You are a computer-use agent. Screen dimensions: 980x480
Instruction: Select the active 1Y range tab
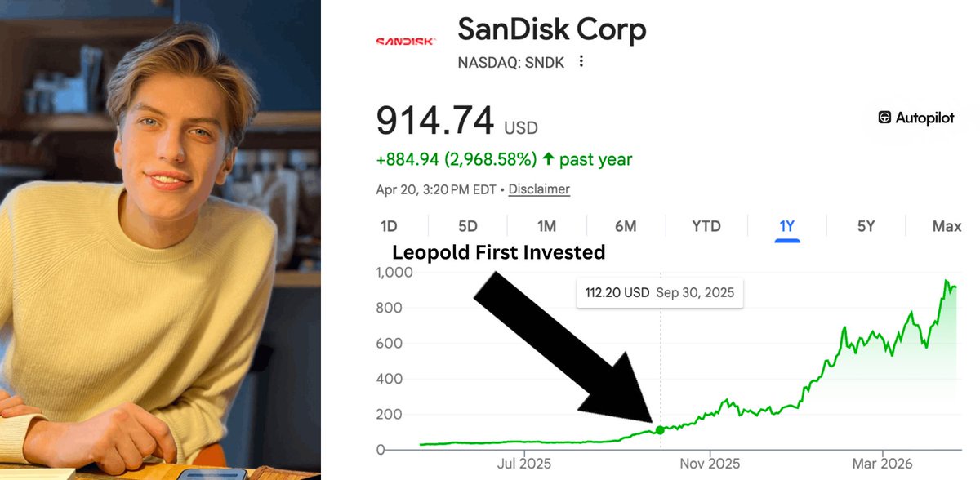tap(786, 226)
